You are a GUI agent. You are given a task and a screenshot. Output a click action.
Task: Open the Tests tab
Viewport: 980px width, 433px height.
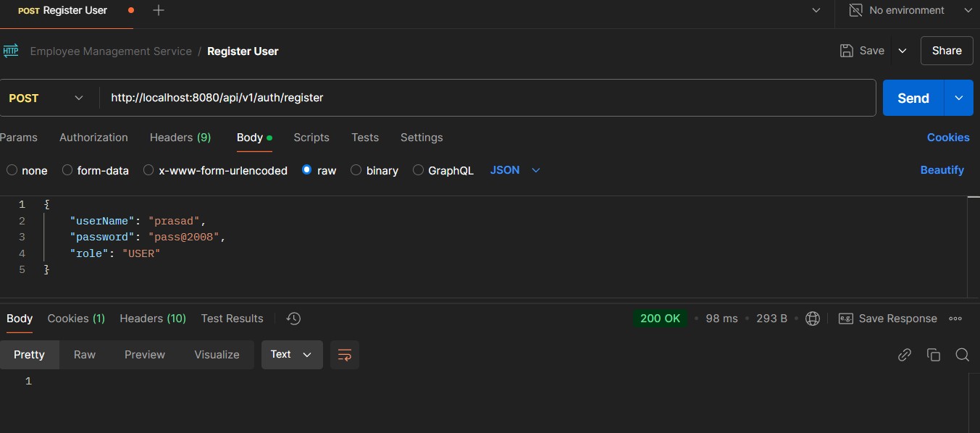coord(365,138)
